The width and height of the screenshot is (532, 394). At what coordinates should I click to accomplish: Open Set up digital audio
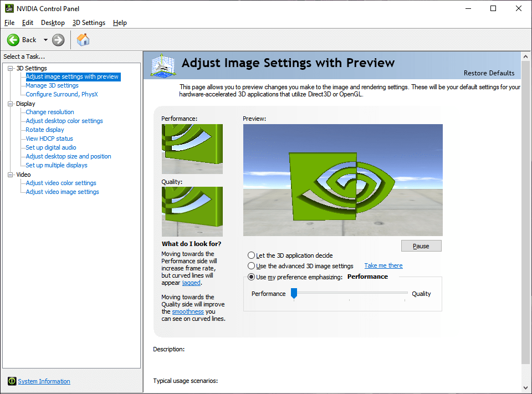[x=51, y=147]
